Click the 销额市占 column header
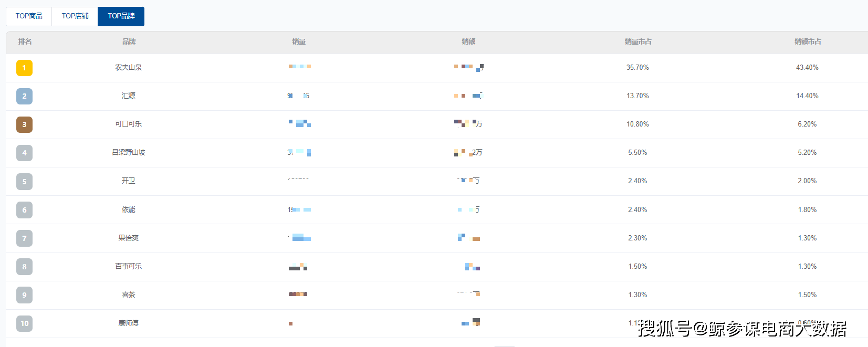 click(x=808, y=41)
